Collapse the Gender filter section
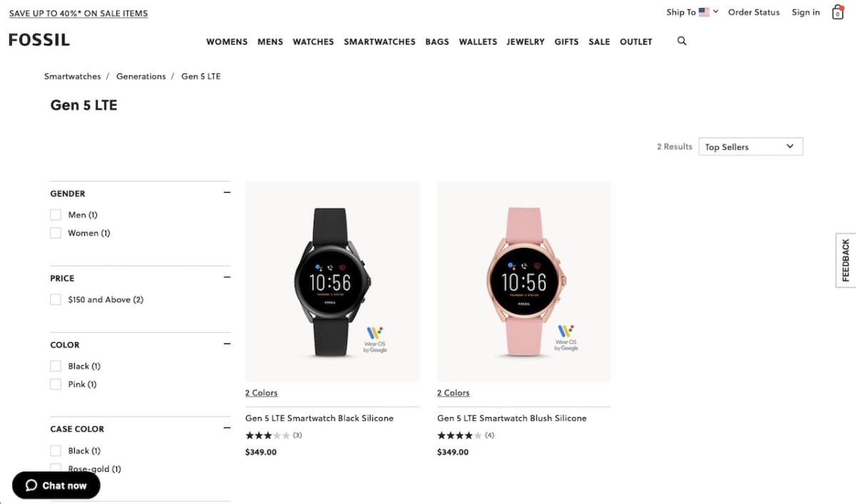Screen dimensions: 856x504 click(227, 193)
